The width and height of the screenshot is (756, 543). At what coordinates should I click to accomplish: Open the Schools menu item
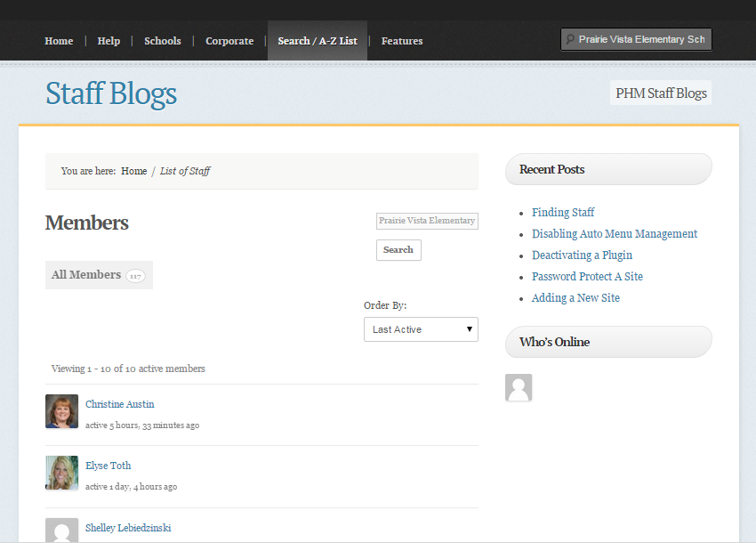click(x=163, y=41)
